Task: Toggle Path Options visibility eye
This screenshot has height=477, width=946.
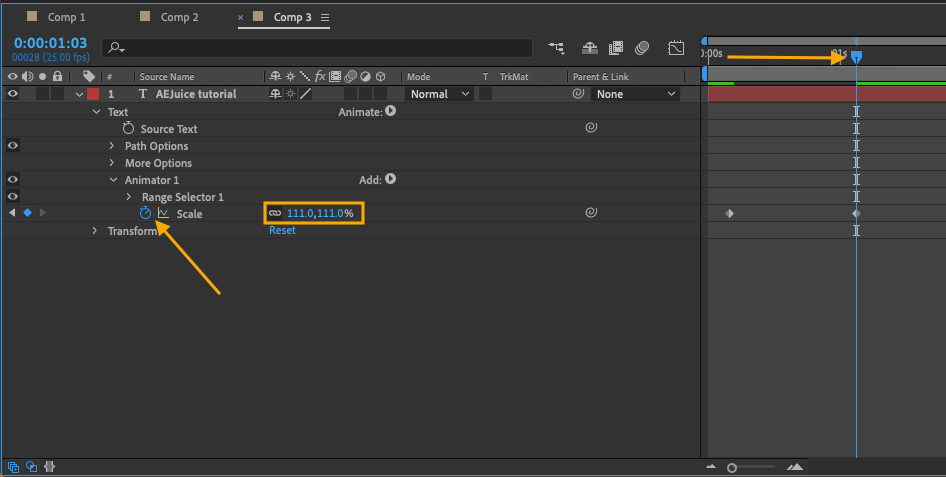Action: tap(13, 145)
